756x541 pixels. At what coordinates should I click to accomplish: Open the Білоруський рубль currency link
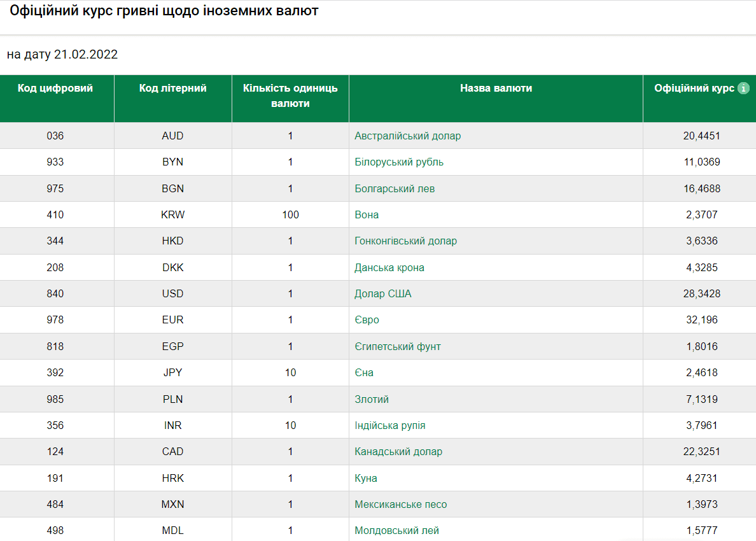click(x=399, y=162)
